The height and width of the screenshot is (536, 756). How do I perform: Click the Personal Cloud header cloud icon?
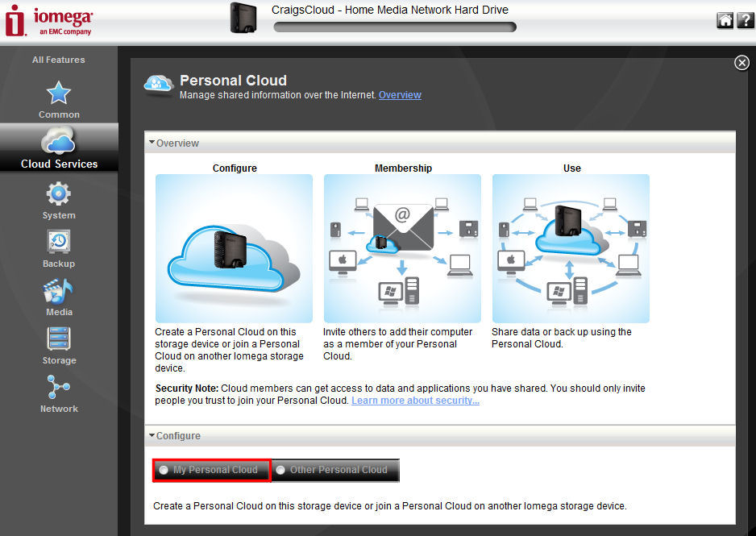[159, 85]
